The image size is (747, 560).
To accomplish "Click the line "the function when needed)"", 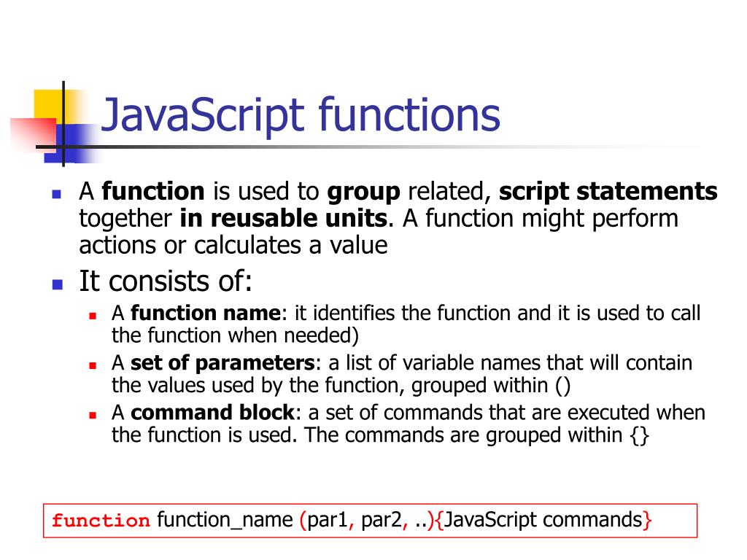I will pyautogui.click(x=236, y=335).
